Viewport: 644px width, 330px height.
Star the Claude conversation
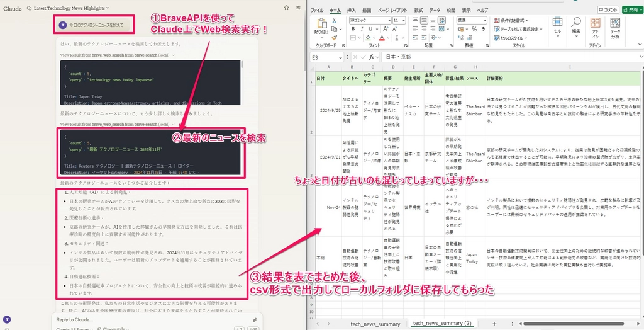point(286,8)
